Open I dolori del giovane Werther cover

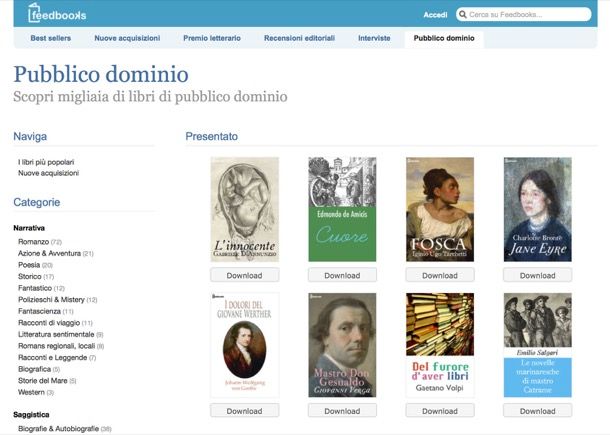[x=245, y=345]
